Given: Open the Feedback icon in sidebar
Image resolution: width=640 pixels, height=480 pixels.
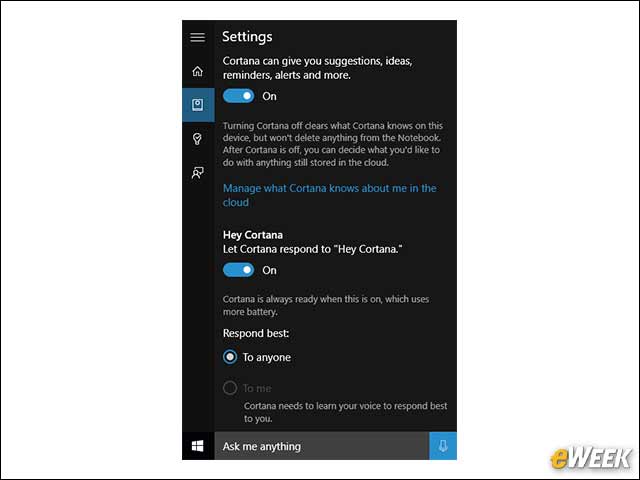Looking at the screenshot, I should point(198,172).
